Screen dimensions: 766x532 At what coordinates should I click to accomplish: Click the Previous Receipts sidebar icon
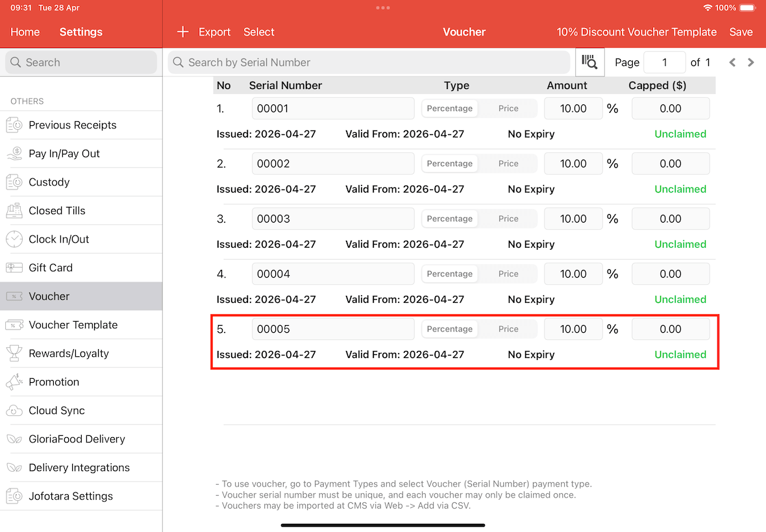[x=14, y=125]
